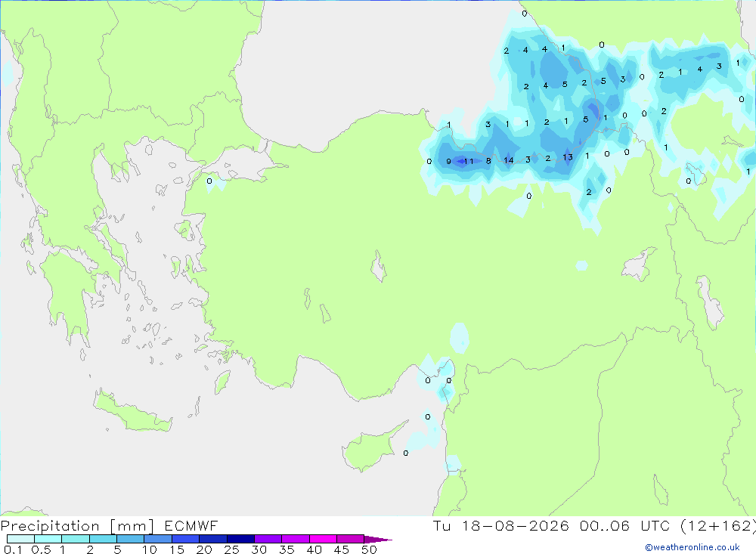Click the 40–45 mm magenta legend swatch

point(323,539)
